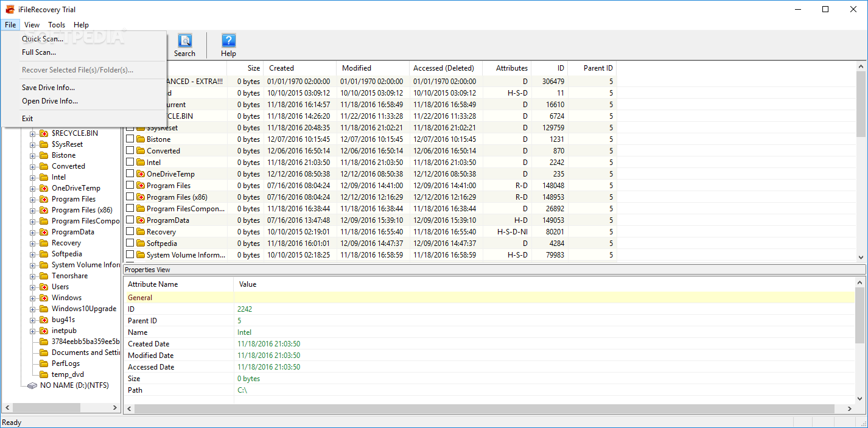
Task: Open the View menu
Action: pos(32,25)
